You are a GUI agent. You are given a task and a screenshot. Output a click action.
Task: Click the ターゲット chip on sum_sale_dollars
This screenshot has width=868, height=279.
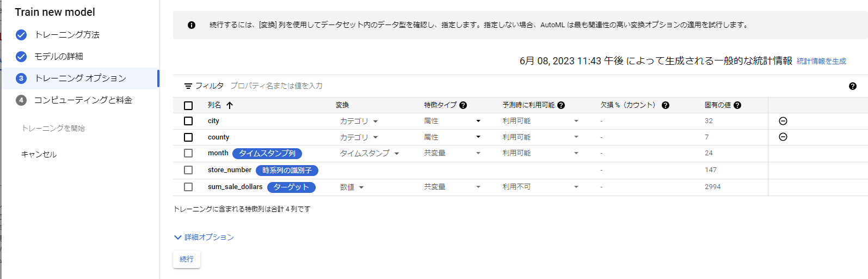[x=291, y=187]
